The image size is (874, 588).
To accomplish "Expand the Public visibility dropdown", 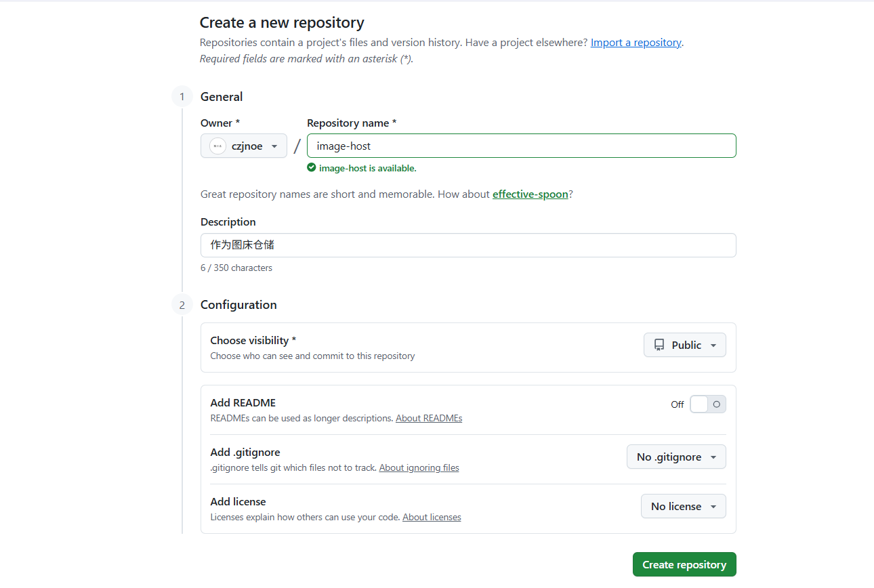I will 684,345.
